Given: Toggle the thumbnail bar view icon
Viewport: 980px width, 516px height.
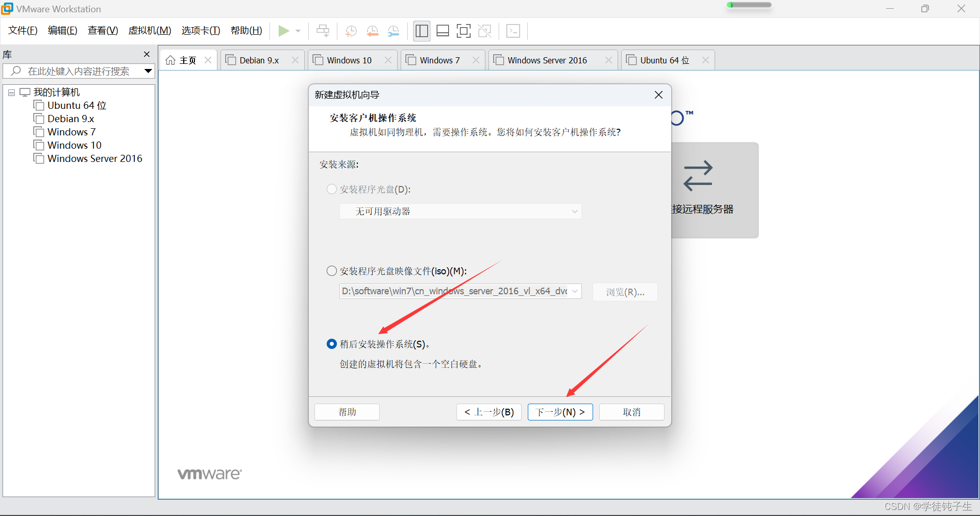Looking at the screenshot, I should click(x=443, y=31).
